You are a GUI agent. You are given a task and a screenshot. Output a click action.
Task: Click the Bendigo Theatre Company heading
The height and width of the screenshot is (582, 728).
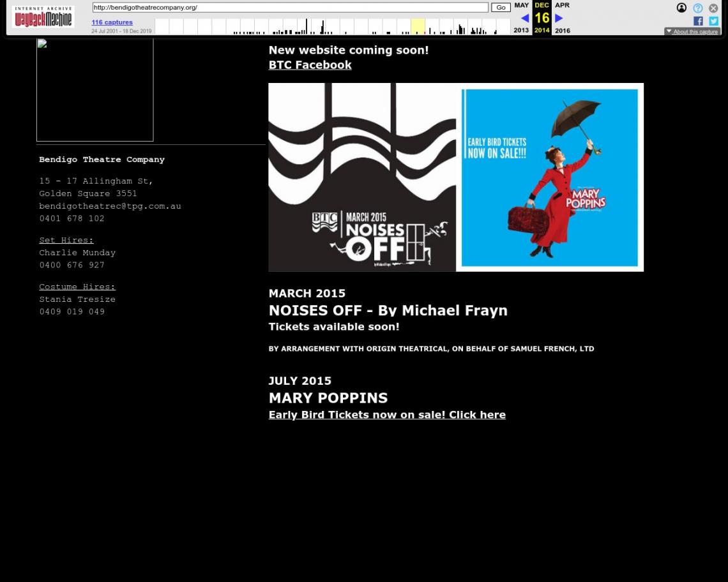click(x=102, y=160)
